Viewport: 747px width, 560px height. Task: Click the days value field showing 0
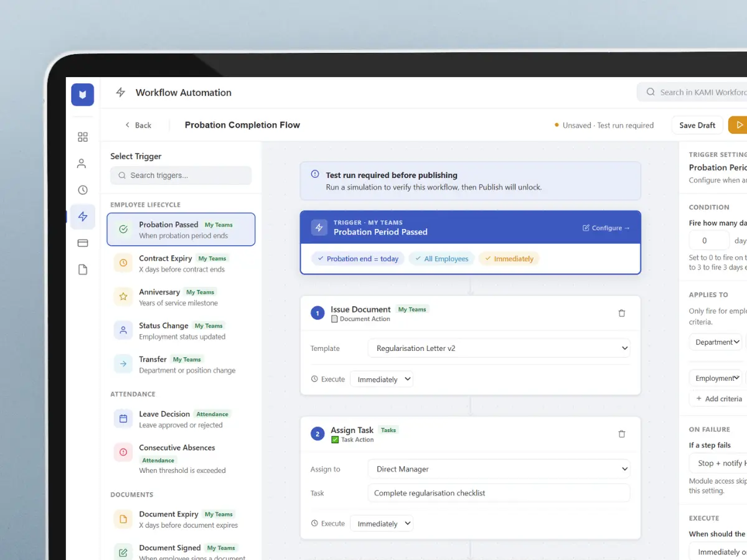click(x=709, y=240)
